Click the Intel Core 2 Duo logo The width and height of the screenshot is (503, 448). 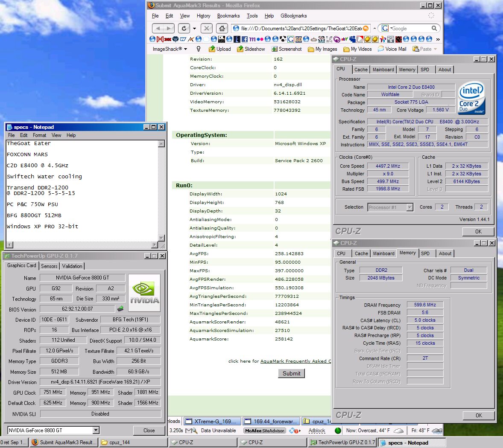pos(471,98)
